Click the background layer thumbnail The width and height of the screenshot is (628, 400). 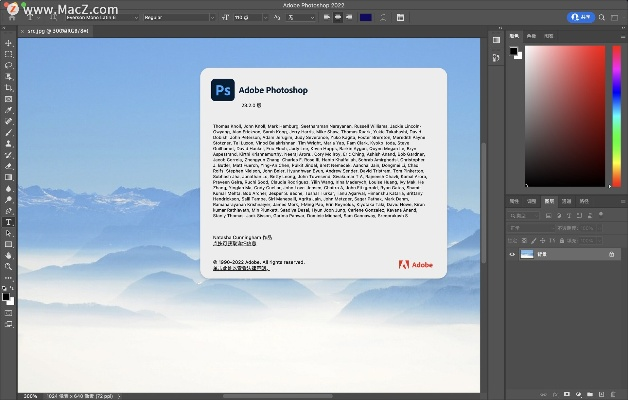[x=527, y=255]
